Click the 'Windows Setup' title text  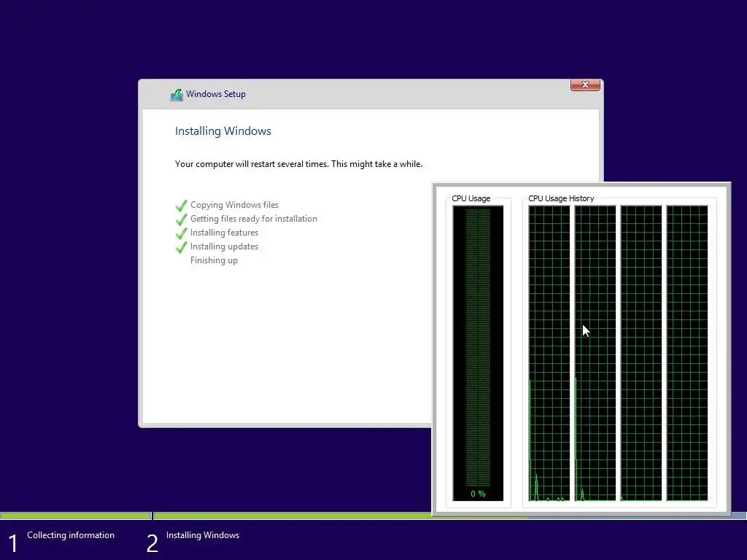pos(216,94)
